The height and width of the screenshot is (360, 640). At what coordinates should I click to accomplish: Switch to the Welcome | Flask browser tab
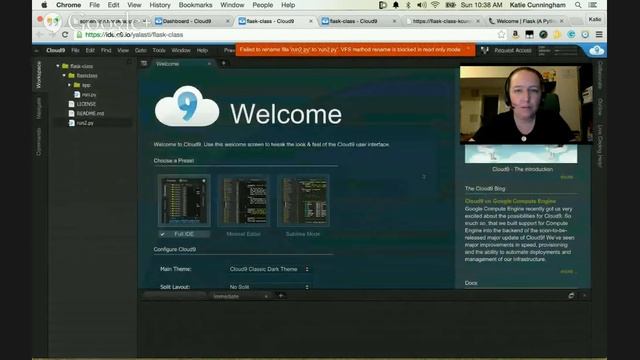(526, 21)
